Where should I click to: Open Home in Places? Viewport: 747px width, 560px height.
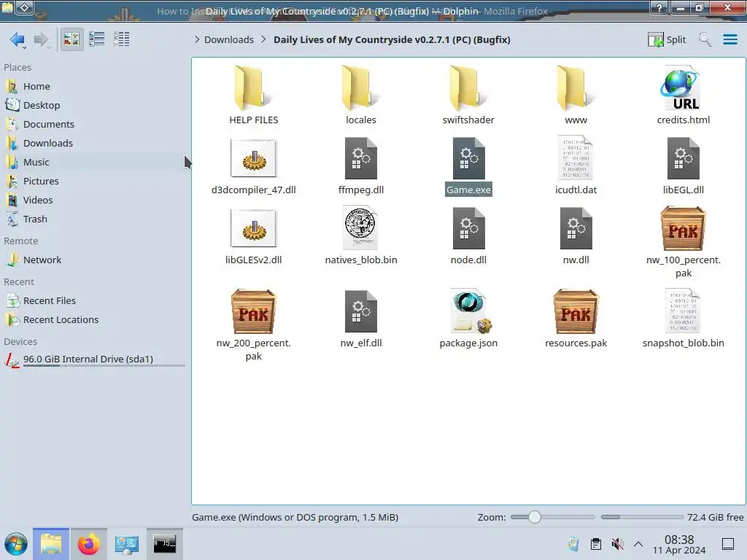click(94, 86)
